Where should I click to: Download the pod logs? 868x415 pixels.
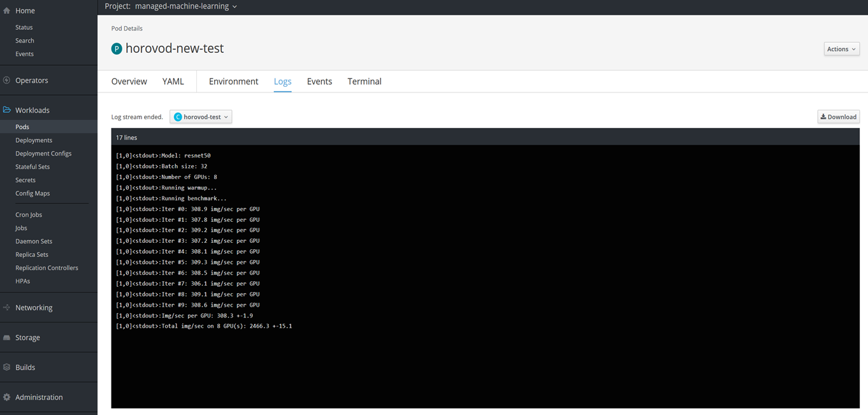pos(838,117)
